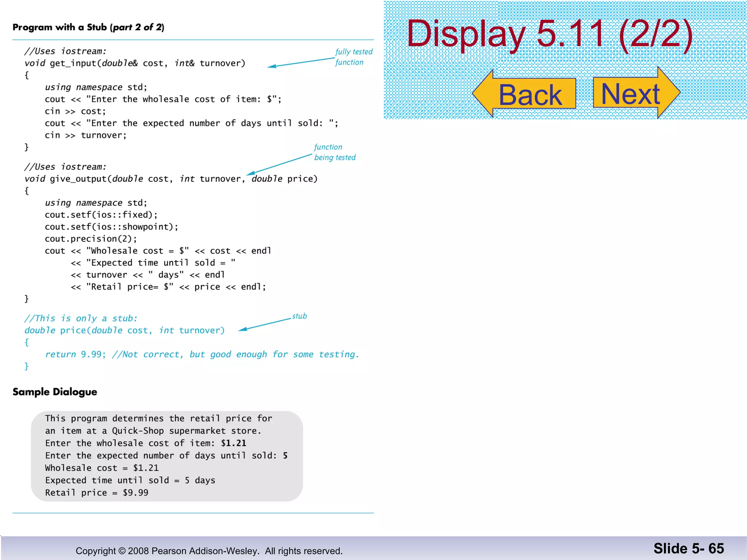Screen dimensions: 747x560
Task: Click the '"Retail price= $"' code line
Action: (x=168, y=287)
